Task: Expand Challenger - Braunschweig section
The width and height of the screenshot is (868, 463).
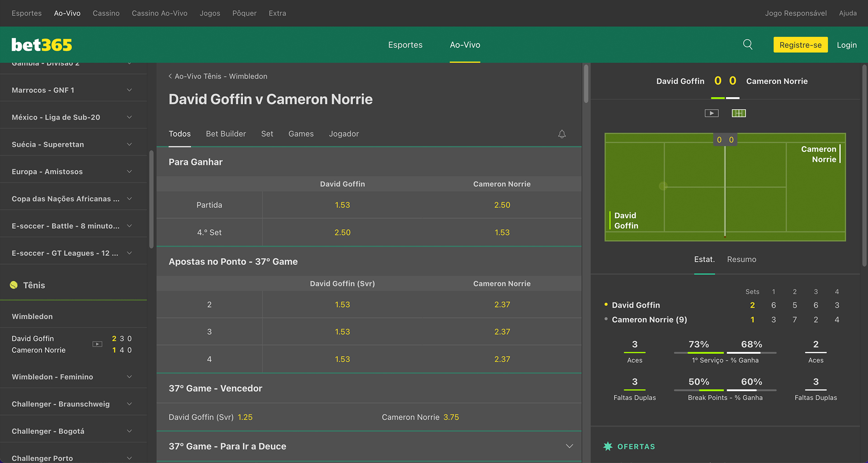Action: point(73,404)
